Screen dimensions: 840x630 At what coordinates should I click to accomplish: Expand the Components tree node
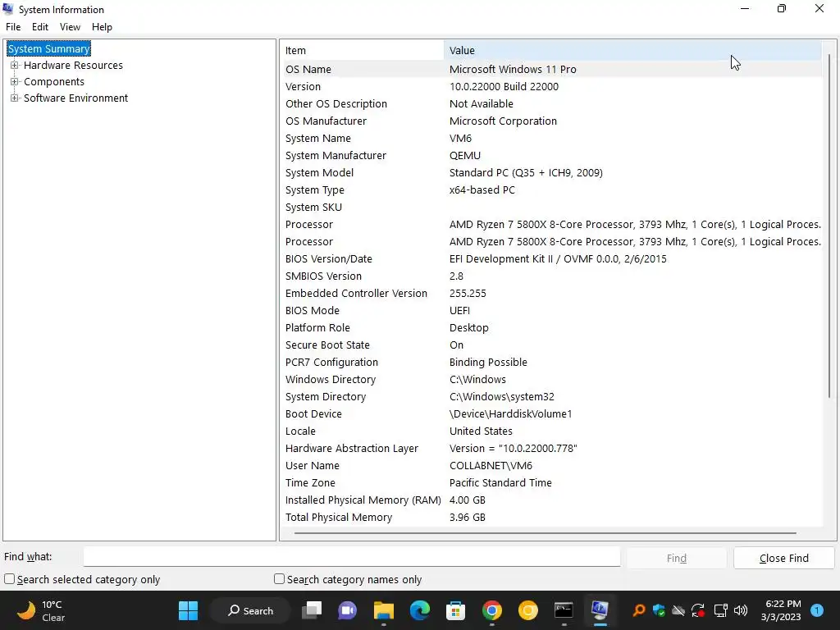15,81
